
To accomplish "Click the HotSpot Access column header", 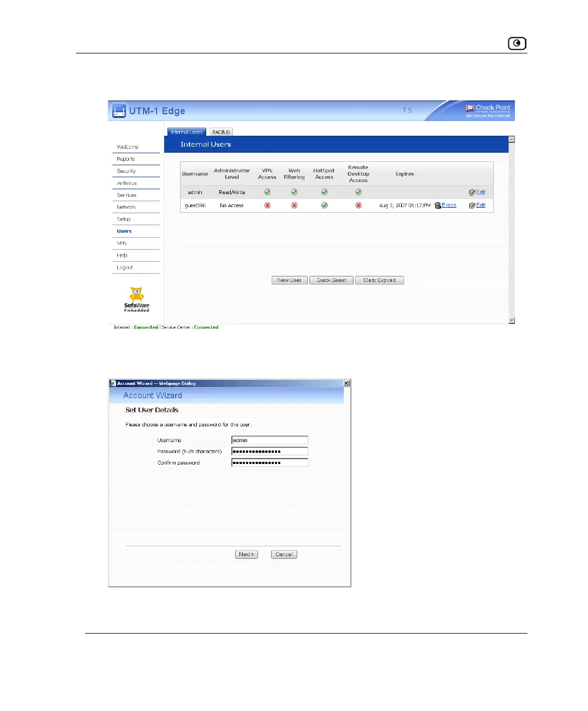I will pos(324,174).
